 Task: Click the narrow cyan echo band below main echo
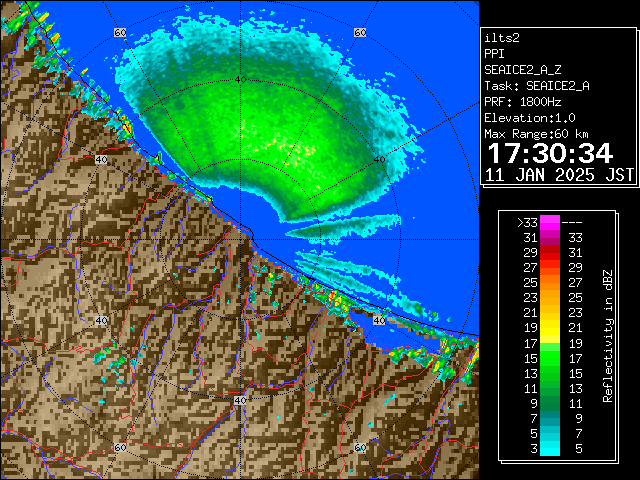pos(343,227)
